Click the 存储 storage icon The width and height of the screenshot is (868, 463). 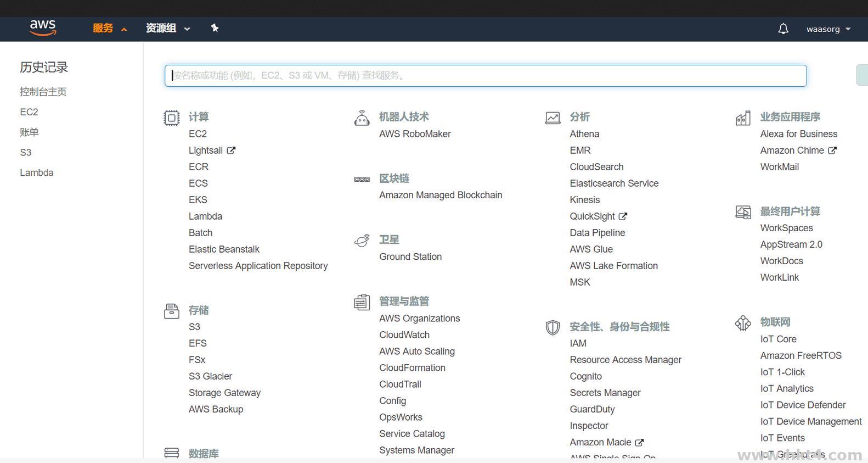172,311
